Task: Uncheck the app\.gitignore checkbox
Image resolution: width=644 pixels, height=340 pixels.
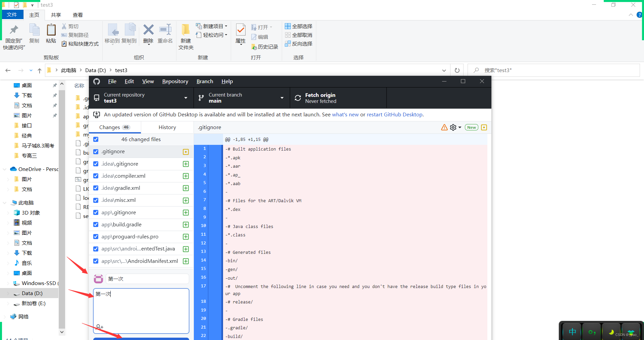Action: [96, 212]
